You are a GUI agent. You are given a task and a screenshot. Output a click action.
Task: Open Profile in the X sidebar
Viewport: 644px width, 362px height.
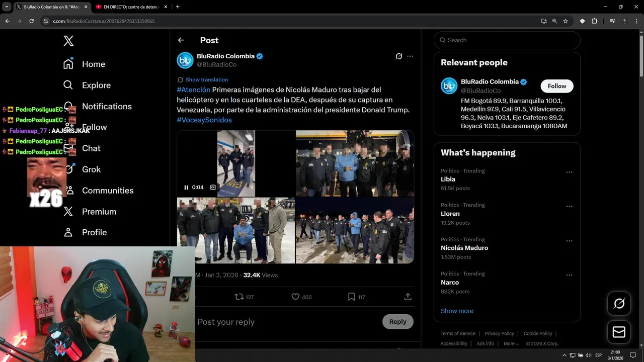click(85, 232)
